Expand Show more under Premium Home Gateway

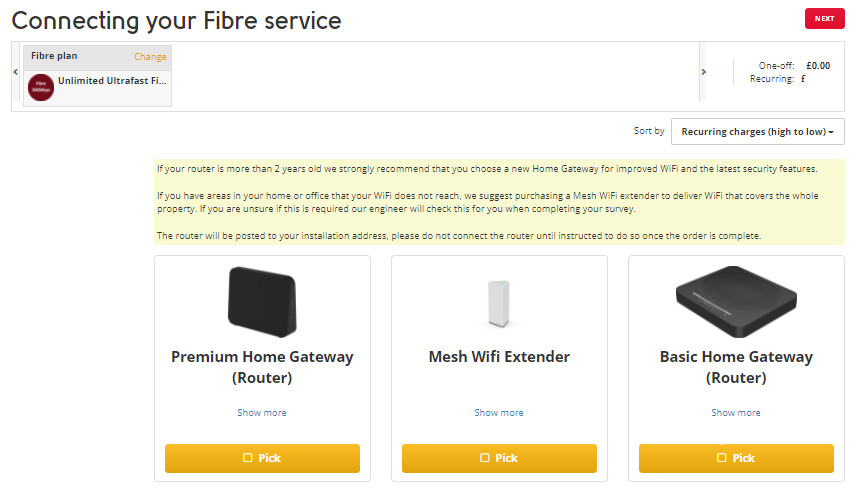coord(262,412)
